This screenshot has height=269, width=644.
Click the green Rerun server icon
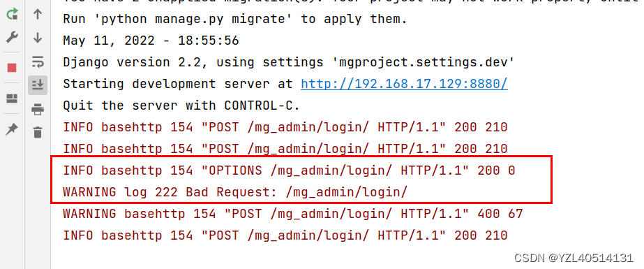[12, 15]
